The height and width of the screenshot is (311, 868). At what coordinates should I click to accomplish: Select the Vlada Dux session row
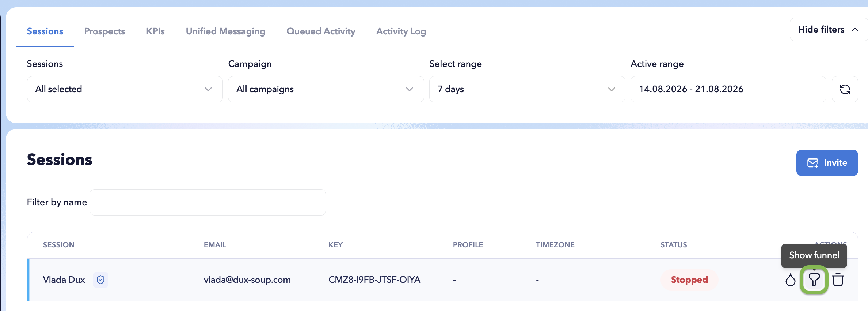(x=443, y=280)
